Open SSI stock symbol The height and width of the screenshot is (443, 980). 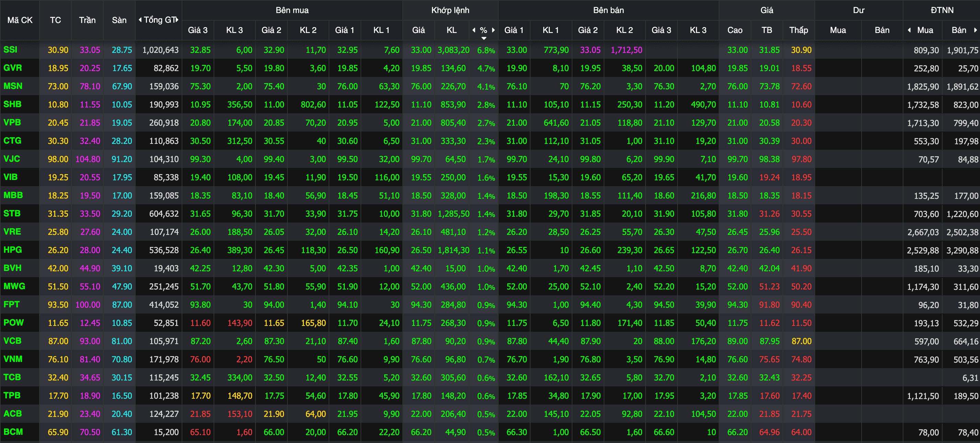[x=10, y=50]
